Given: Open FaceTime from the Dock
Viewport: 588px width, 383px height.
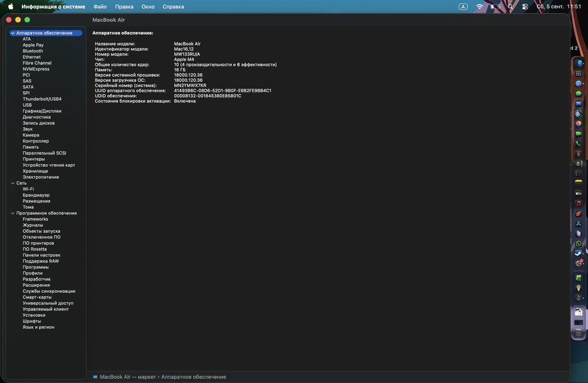Looking at the screenshot, I should click(x=579, y=134).
